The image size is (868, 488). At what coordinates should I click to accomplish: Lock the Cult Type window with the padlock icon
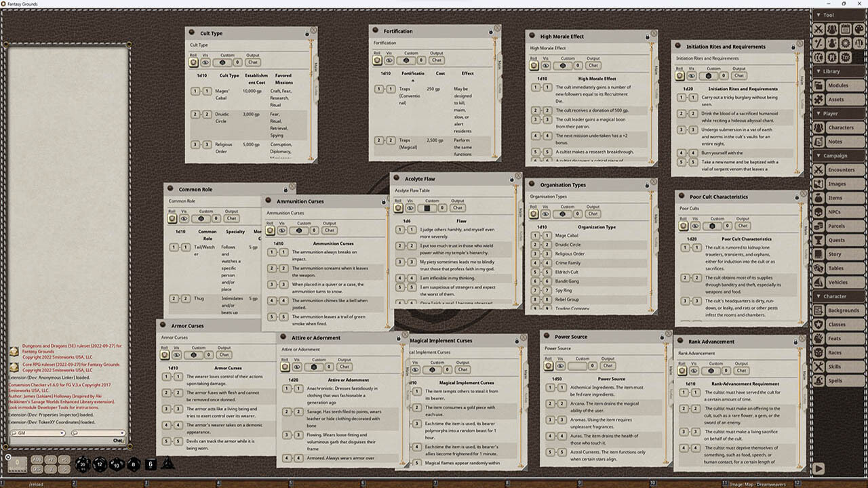[307, 34]
